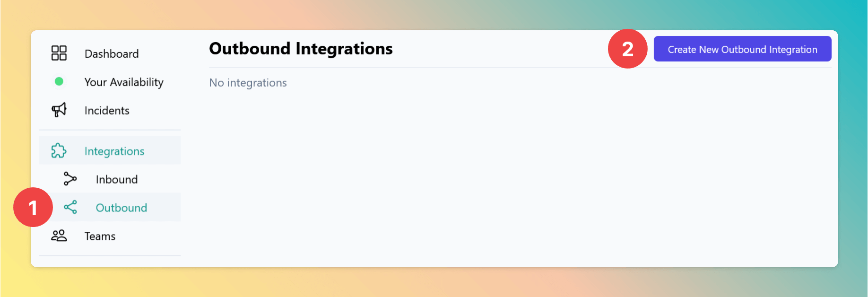Click the Dashboard grid icon
This screenshot has height=297, width=868.
pos(59,53)
